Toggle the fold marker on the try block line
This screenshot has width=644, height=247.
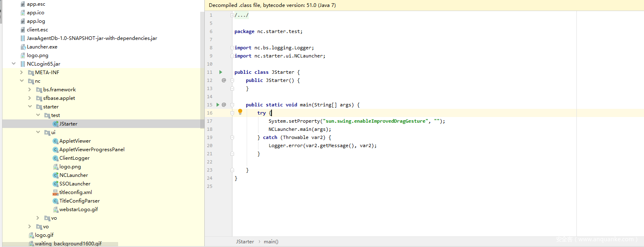click(x=232, y=113)
